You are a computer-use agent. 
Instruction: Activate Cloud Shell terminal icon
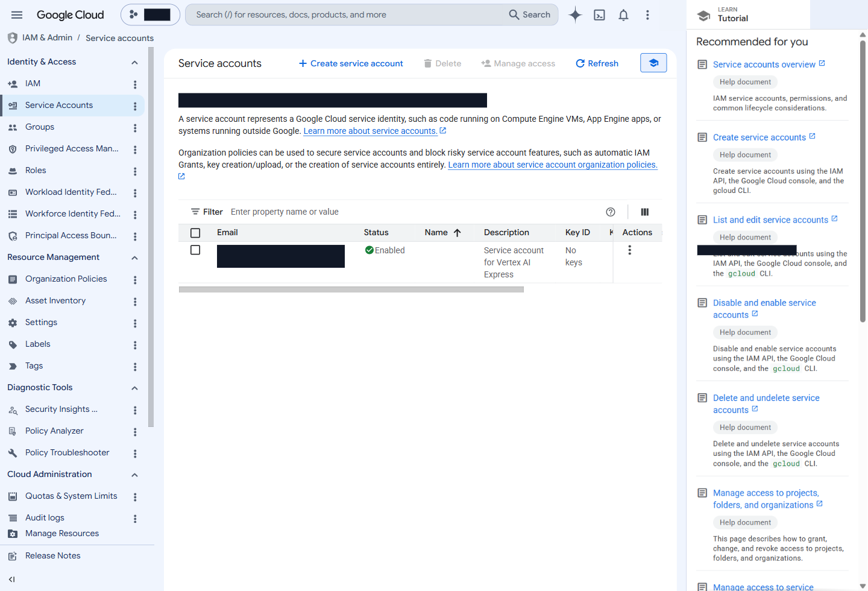(599, 15)
